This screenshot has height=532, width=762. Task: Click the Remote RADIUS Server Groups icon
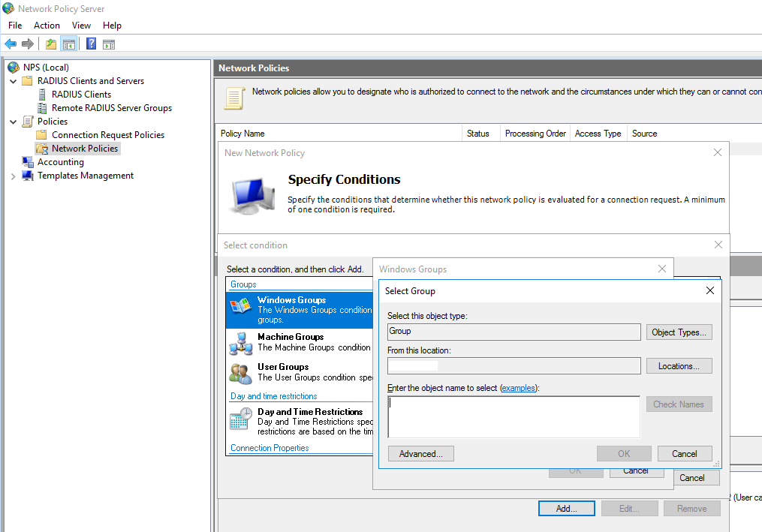click(x=42, y=108)
